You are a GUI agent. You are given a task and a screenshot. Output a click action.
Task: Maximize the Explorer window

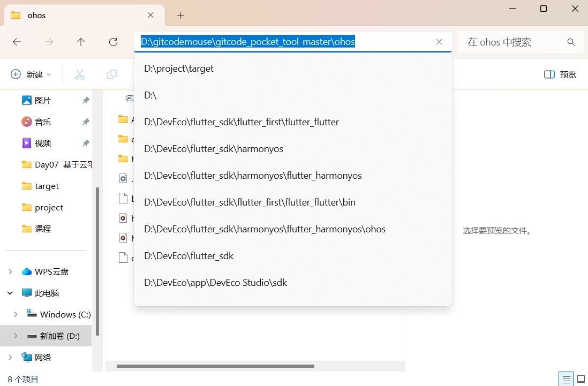[544, 9]
